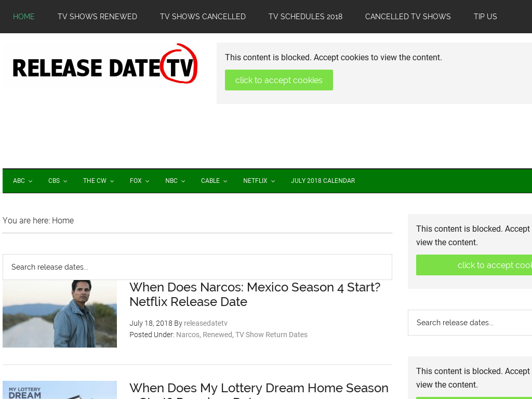Expand The CW dropdown menu

tap(98, 181)
